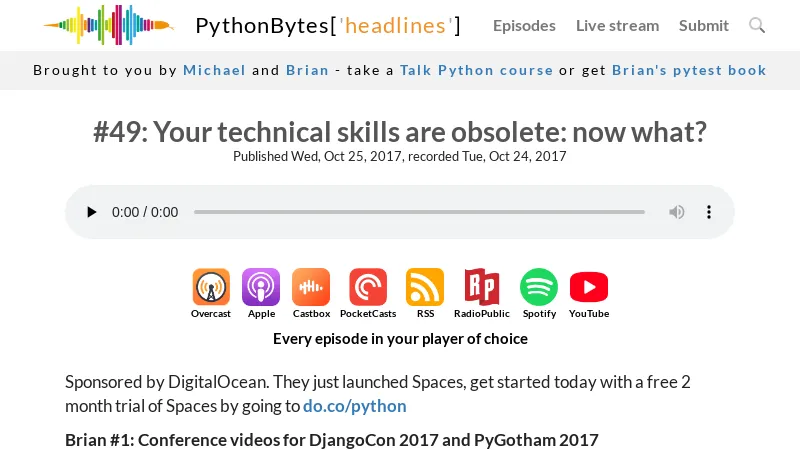800x450 pixels.
Task: Open the Submit page
Action: pyautogui.click(x=704, y=26)
